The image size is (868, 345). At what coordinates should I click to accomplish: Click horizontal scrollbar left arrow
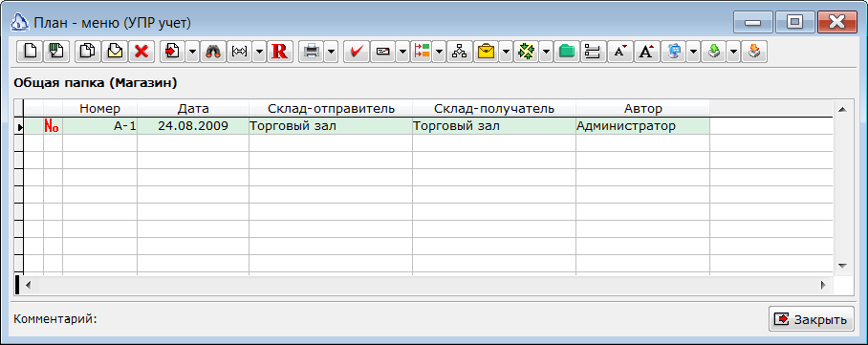pyautogui.click(x=29, y=285)
